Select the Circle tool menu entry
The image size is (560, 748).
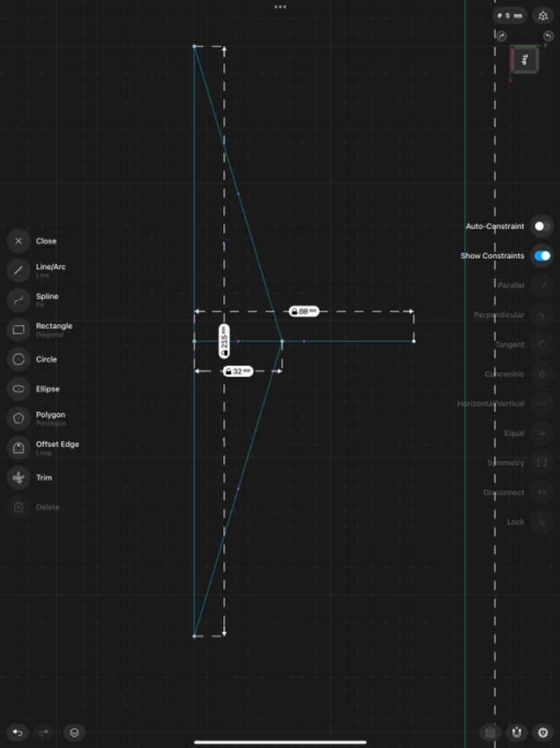click(x=19, y=359)
